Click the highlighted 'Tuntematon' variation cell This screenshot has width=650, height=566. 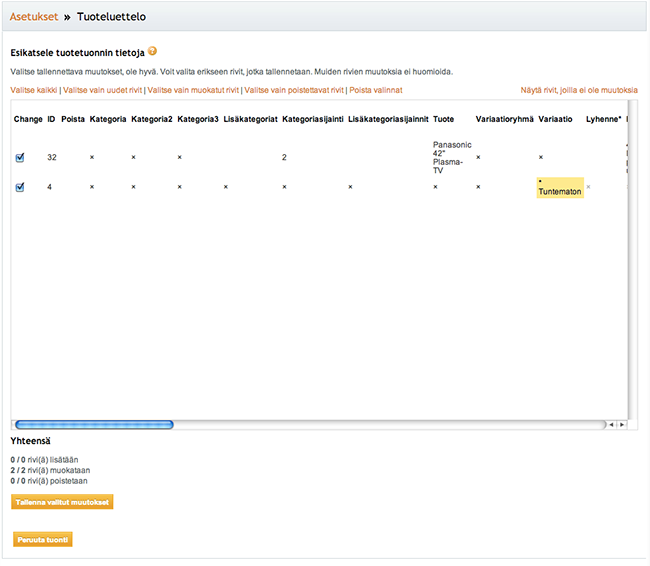tap(560, 188)
